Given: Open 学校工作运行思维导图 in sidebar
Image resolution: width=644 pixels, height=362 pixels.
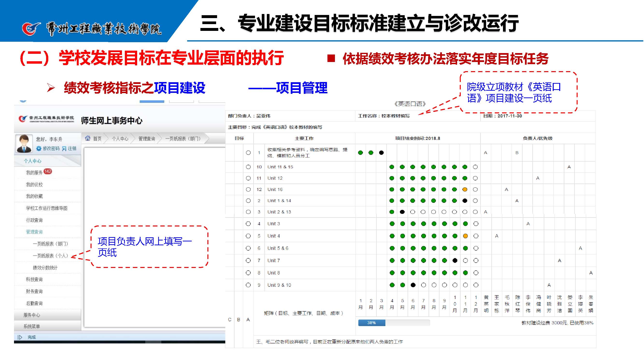Looking at the screenshot, I should 47,208.
